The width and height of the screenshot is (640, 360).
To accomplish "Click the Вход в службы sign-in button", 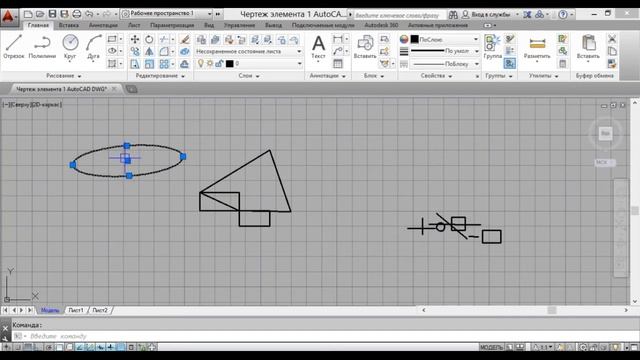I will [x=487, y=15].
